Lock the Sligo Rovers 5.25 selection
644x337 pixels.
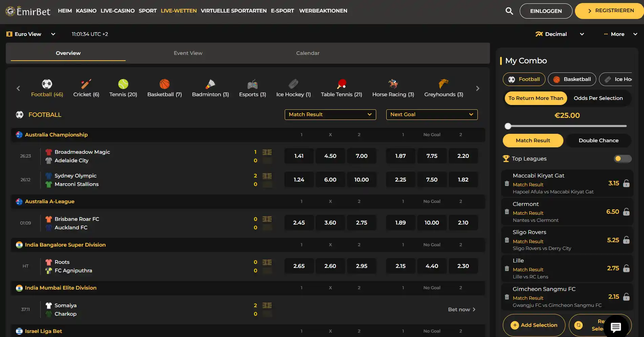click(x=626, y=240)
